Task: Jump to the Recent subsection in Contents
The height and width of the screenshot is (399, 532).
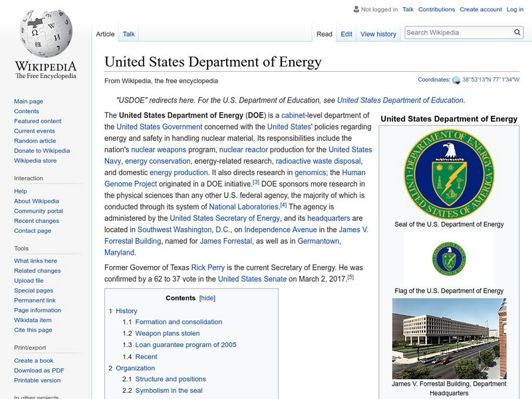Action: pyautogui.click(x=146, y=357)
